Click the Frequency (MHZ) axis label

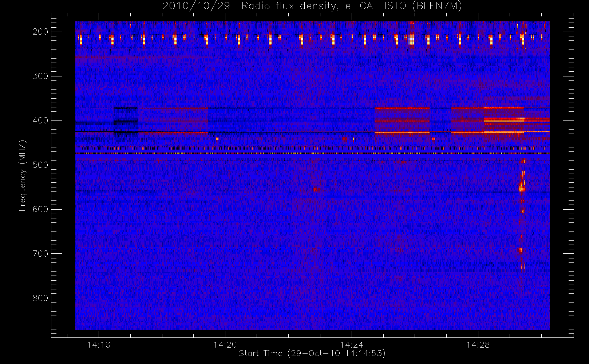(23, 175)
